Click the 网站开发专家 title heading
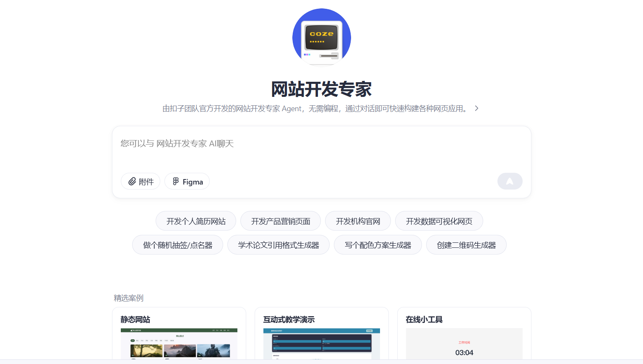643x364 pixels. [322, 89]
